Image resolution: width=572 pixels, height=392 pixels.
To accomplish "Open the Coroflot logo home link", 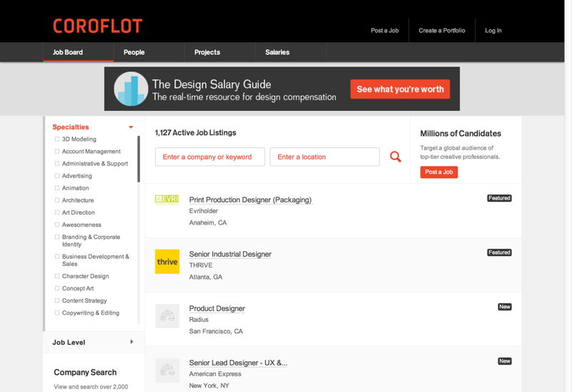I will click(x=97, y=26).
